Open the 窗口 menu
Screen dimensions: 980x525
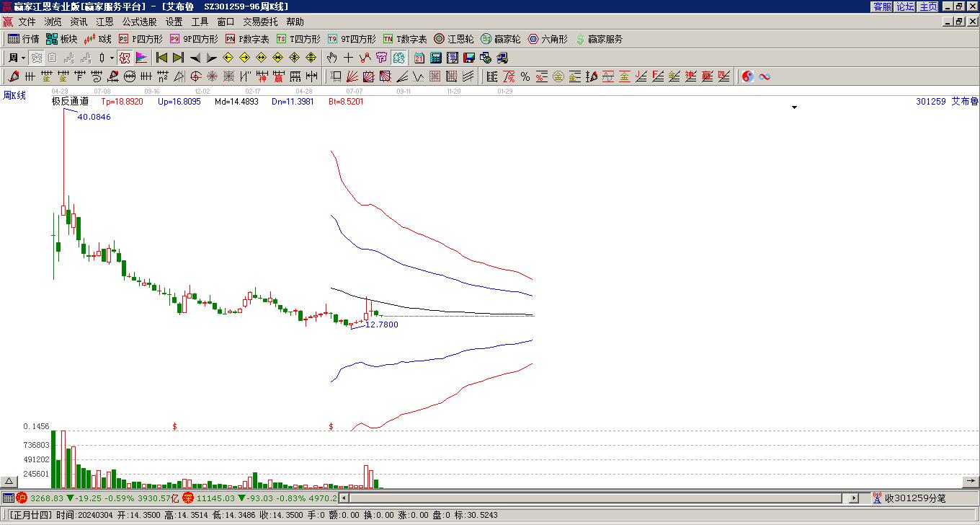(226, 22)
